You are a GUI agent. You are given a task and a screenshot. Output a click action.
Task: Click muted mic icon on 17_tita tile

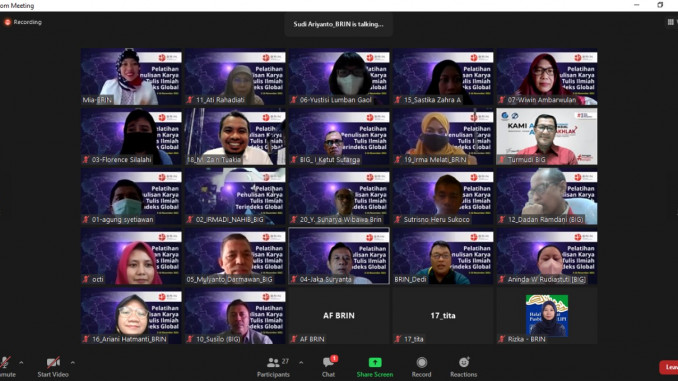[x=398, y=339]
